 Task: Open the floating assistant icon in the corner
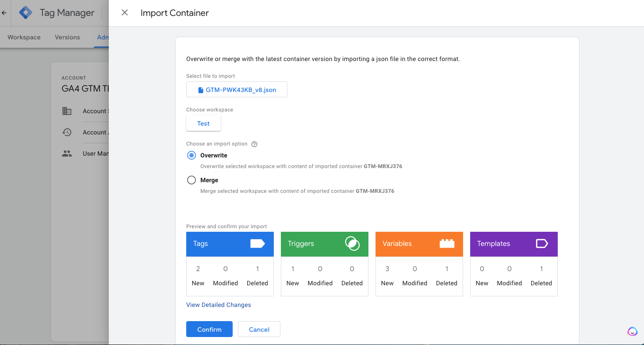point(632,331)
